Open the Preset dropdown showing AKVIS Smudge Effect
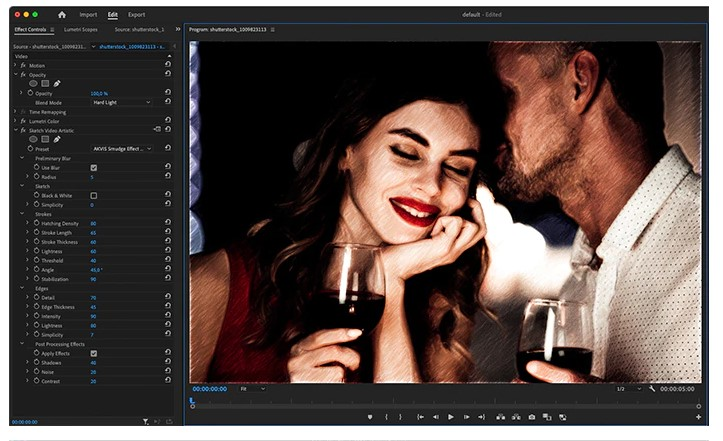 [121, 148]
